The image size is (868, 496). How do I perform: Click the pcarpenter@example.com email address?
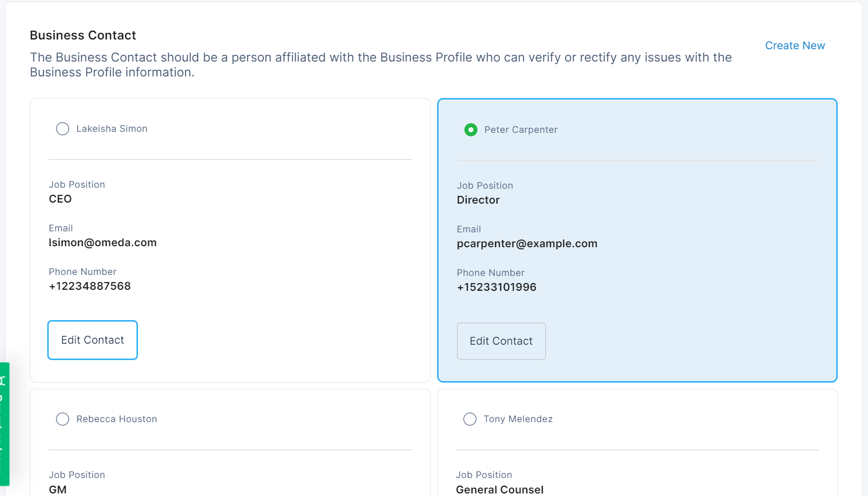(x=527, y=244)
